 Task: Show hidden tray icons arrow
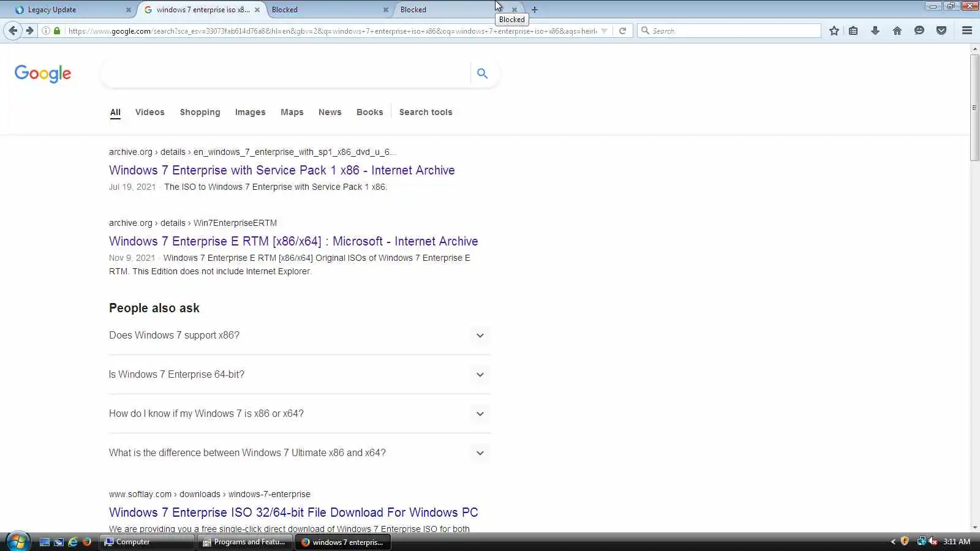click(893, 542)
